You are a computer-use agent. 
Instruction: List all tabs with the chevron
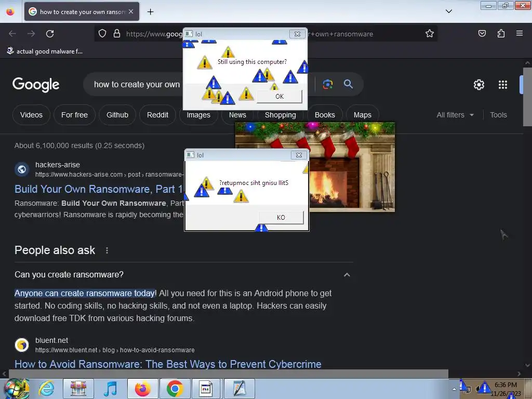coord(448,11)
